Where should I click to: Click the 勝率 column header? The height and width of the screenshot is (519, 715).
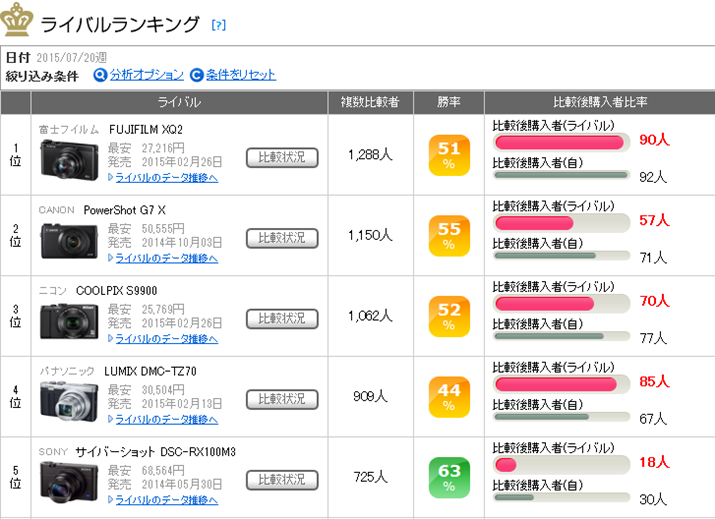pos(449,102)
